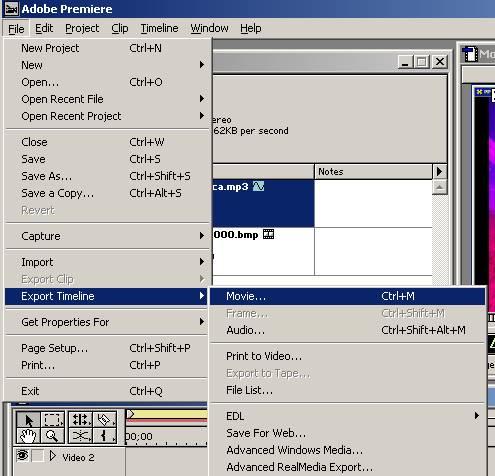Click the Adobe Premiere title bar icon
This screenshot has height=476, width=495.
pos(11,9)
